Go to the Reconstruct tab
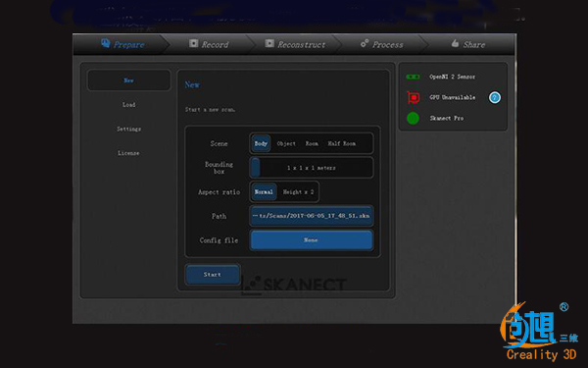 click(296, 44)
